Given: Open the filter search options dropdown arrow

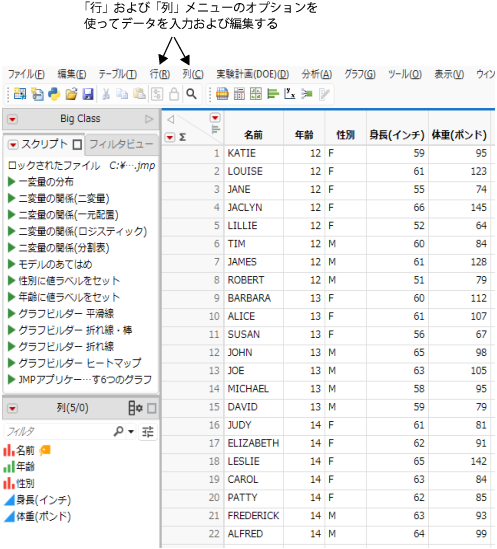Looking at the screenshot, I should pyautogui.click(x=131, y=431).
